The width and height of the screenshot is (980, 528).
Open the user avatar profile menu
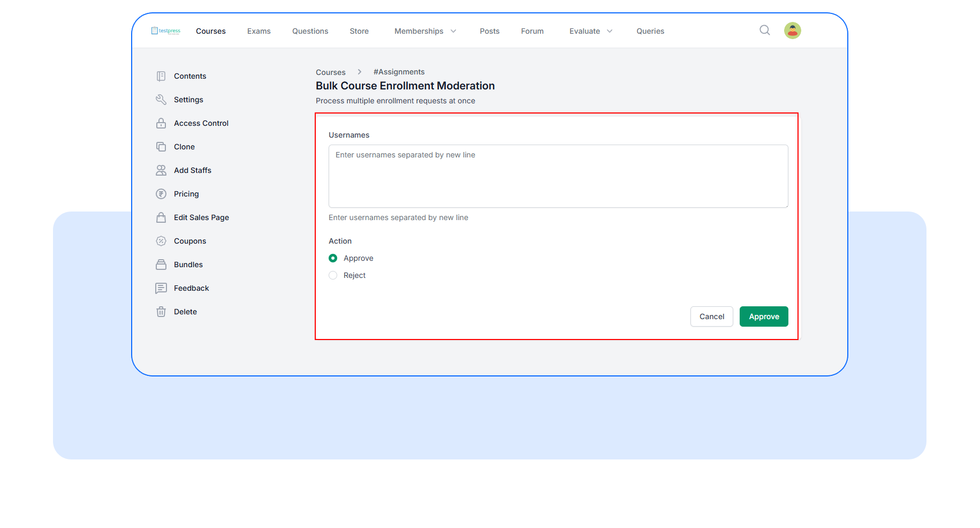(x=792, y=31)
